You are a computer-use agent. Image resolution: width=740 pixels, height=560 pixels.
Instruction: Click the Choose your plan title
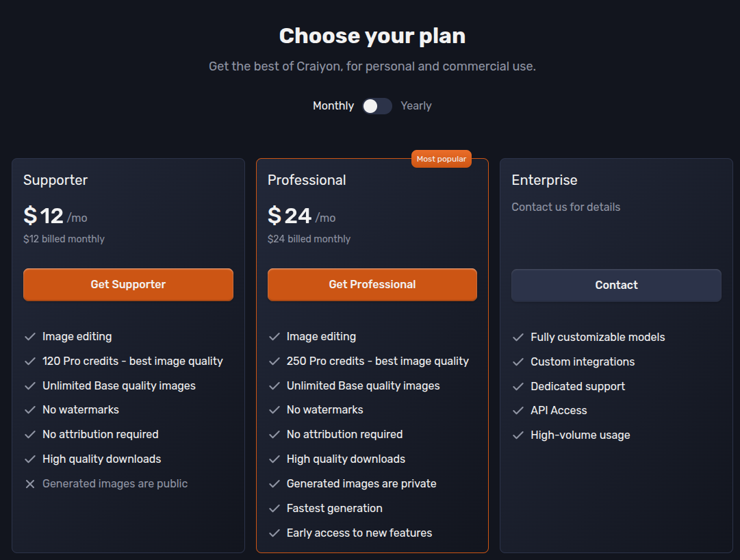372,36
